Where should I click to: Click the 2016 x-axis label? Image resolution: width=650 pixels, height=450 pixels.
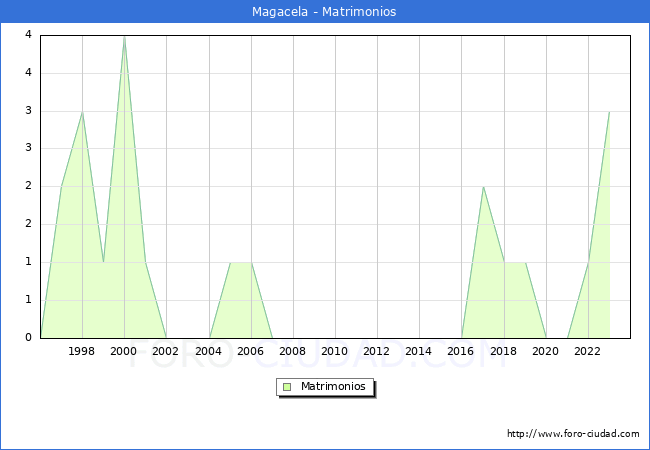[x=461, y=351]
